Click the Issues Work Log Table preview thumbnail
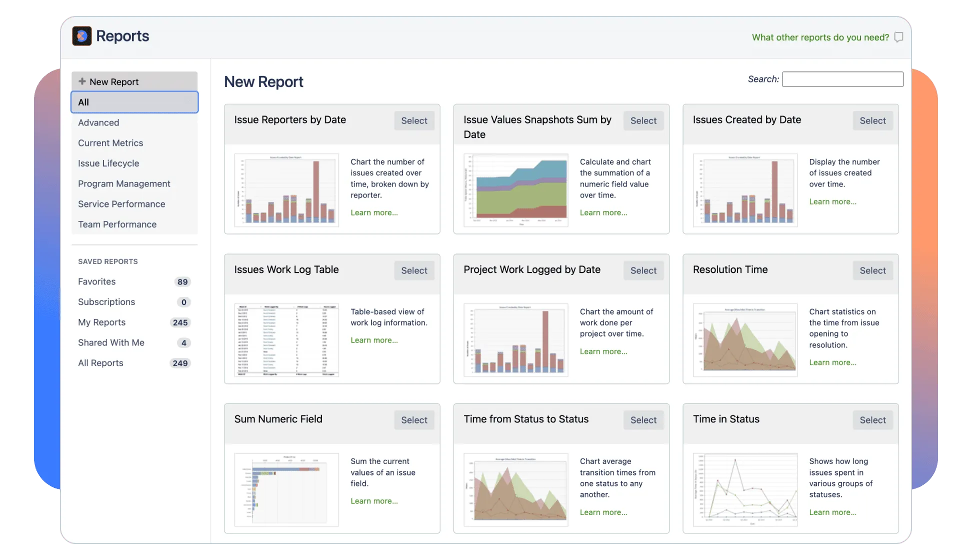The width and height of the screenshot is (972, 560). (286, 340)
